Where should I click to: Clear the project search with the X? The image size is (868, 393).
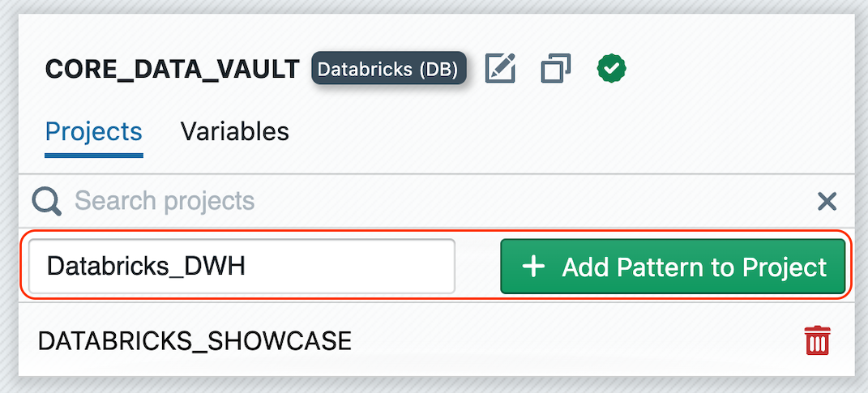(x=827, y=201)
